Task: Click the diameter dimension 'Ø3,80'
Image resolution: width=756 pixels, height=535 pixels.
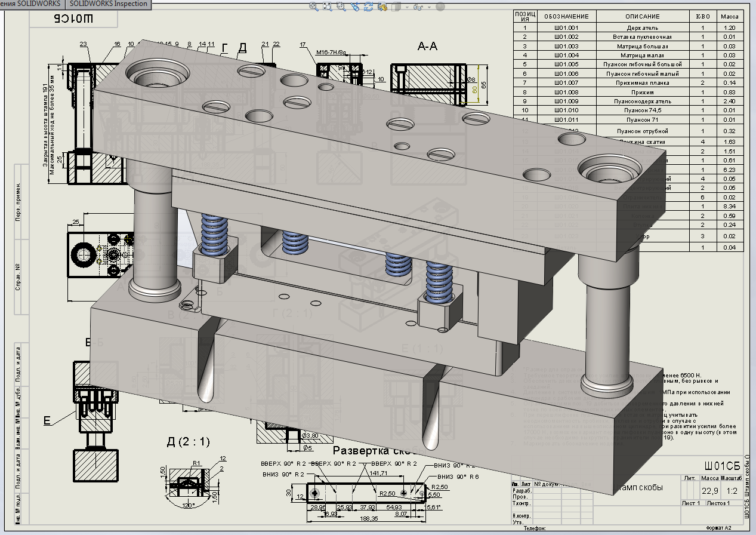Action: (x=311, y=435)
